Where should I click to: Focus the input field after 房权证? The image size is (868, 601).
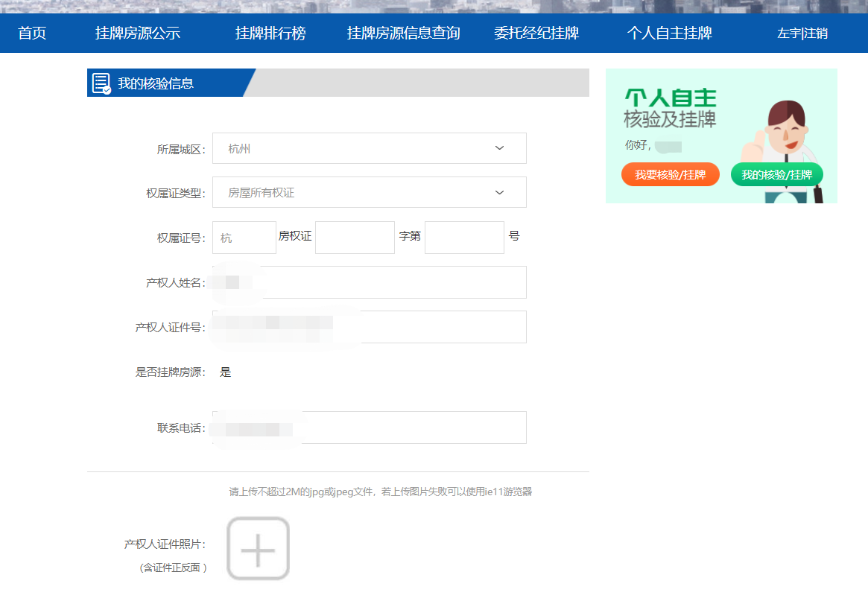click(x=355, y=238)
